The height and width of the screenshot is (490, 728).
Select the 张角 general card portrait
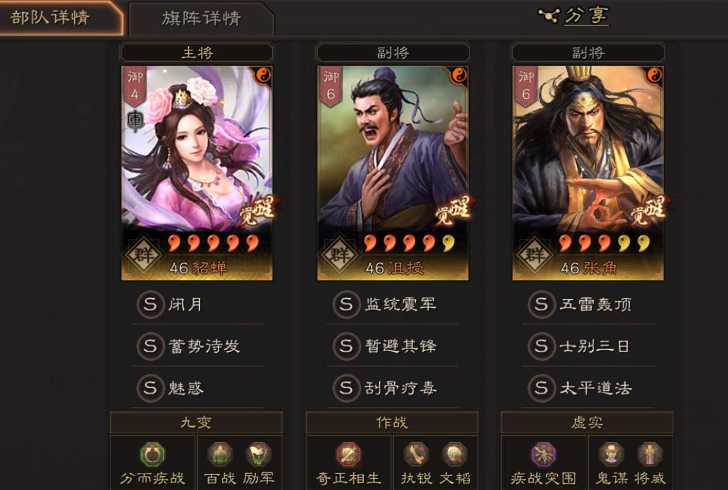[588, 173]
